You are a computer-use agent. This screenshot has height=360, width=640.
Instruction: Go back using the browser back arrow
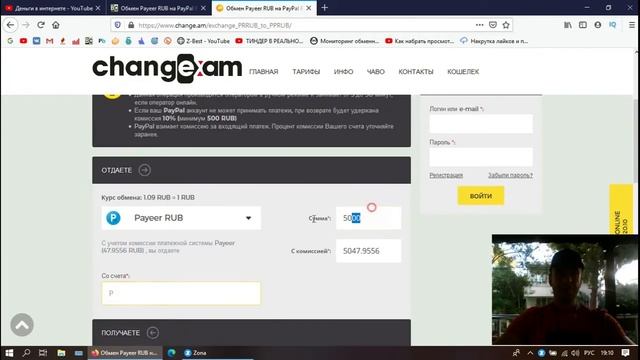10,25
